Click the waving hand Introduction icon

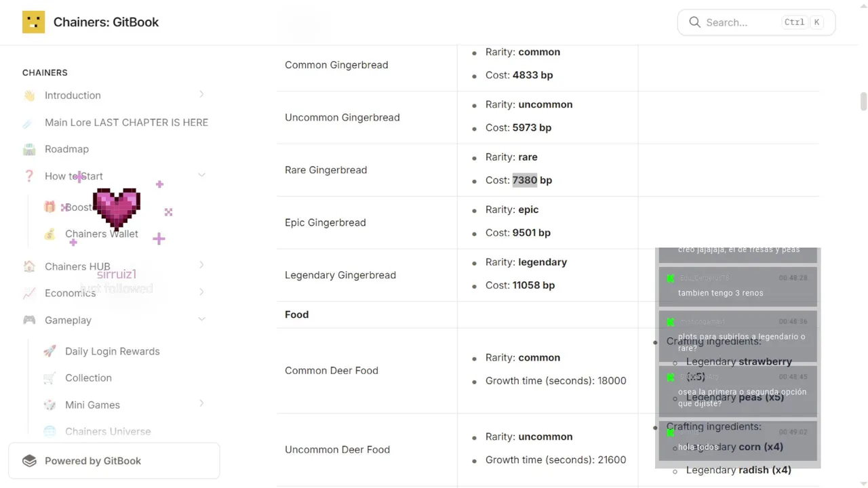coord(29,96)
